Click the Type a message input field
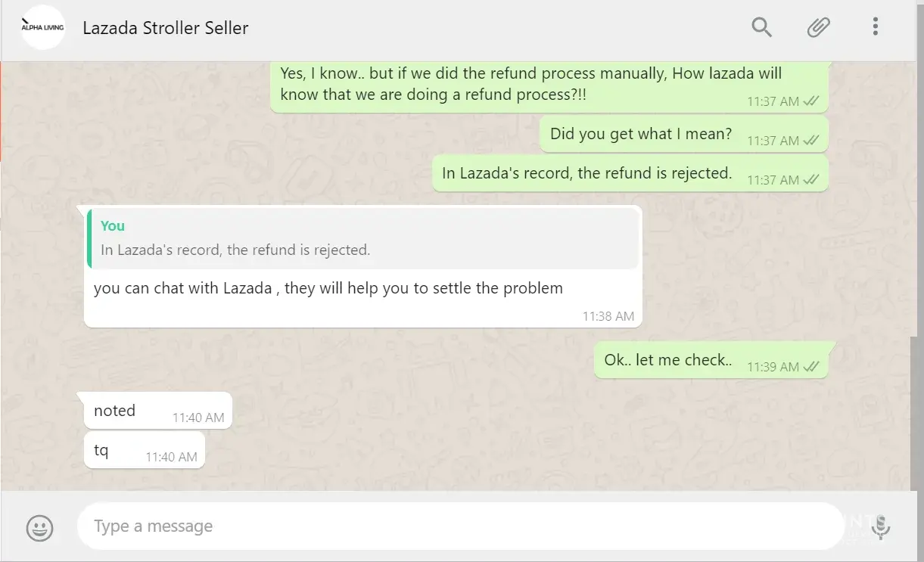The width and height of the screenshot is (924, 562). 454,526
